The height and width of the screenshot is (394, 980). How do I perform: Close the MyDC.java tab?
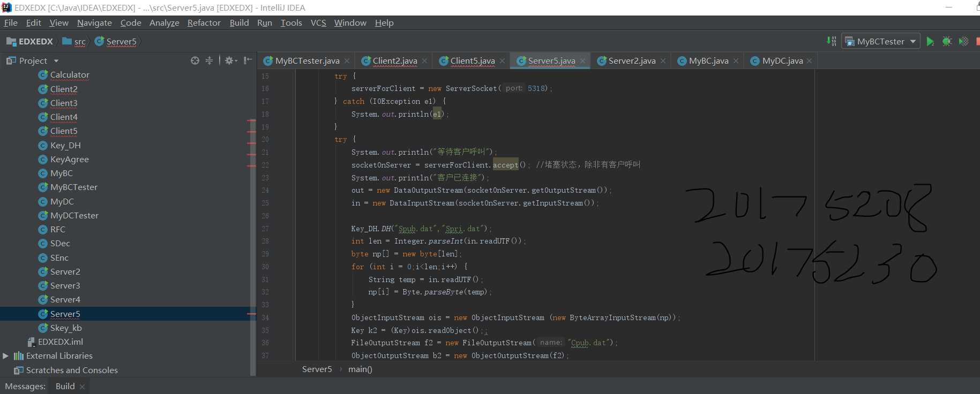point(810,61)
